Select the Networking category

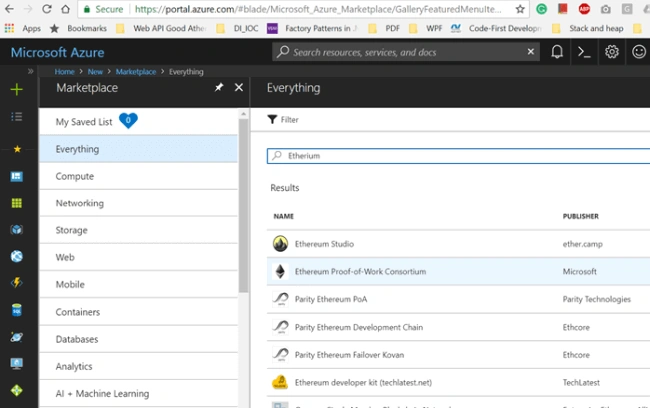pyautogui.click(x=139, y=203)
